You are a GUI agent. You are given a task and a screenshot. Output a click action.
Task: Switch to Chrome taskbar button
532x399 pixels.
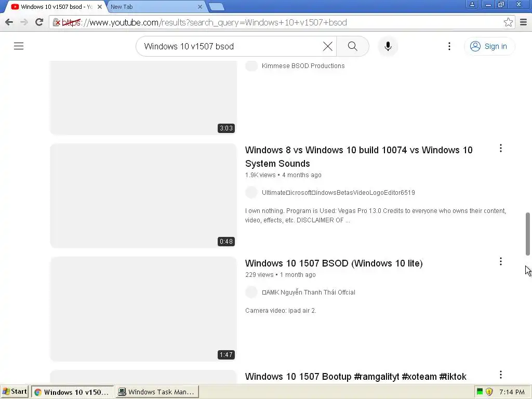73,392
